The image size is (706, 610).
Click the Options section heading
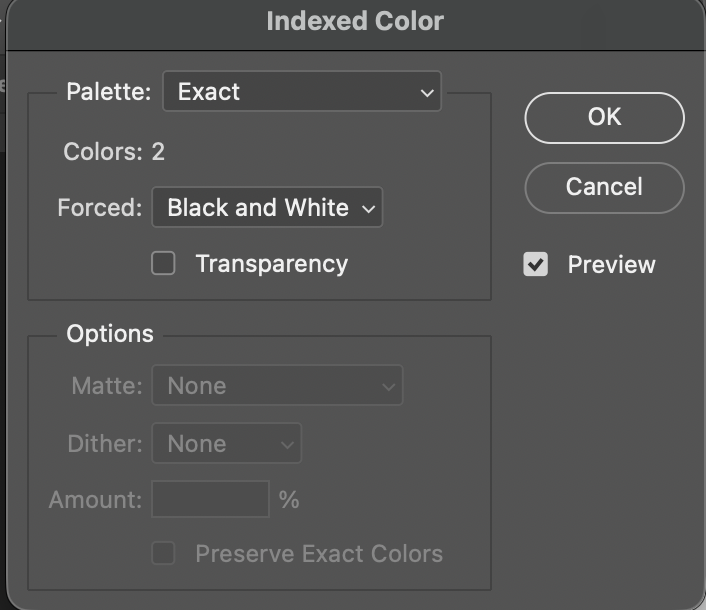click(x=110, y=334)
